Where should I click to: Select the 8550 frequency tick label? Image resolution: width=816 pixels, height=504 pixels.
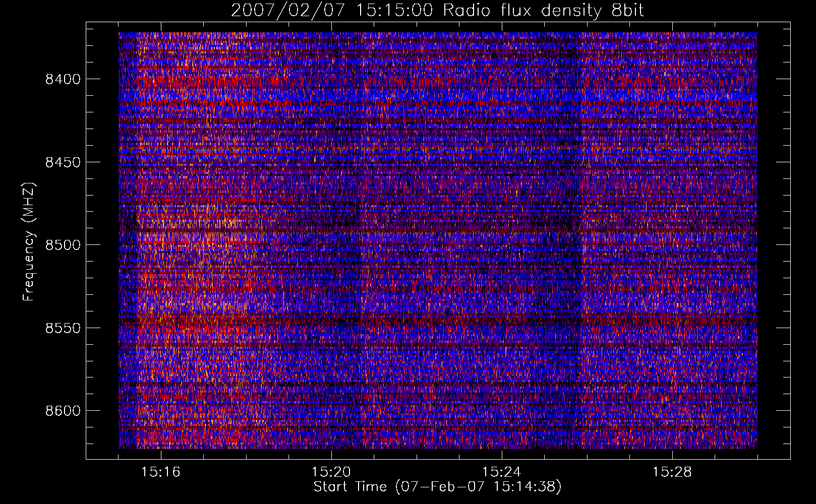tap(63, 328)
